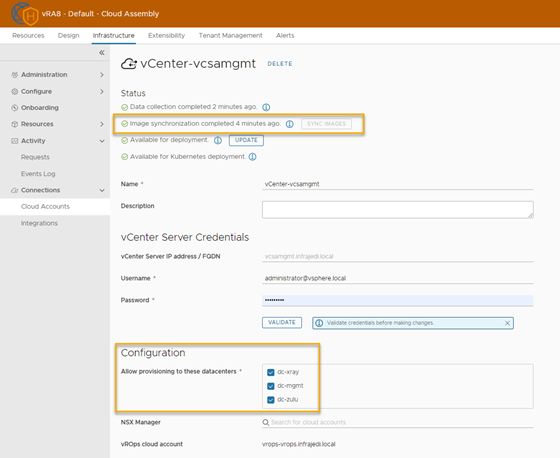Click the Username input field
Image resolution: width=560 pixels, height=458 pixels.
[398, 278]
